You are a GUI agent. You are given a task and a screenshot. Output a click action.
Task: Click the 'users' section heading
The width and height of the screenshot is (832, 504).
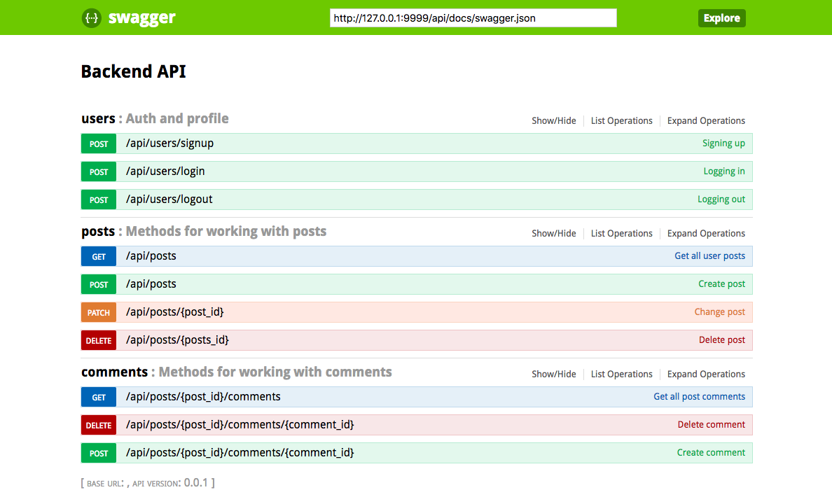[x=98, y=119]
